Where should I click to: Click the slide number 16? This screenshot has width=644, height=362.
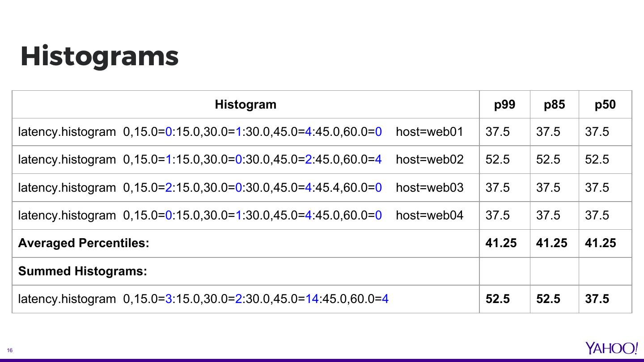tap(9, 350)
